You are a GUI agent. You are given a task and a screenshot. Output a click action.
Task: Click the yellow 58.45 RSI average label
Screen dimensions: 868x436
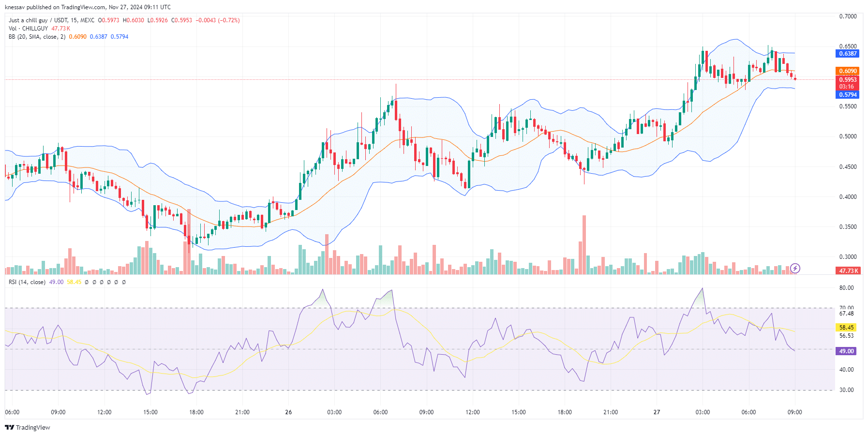click(x=846, y=328)
